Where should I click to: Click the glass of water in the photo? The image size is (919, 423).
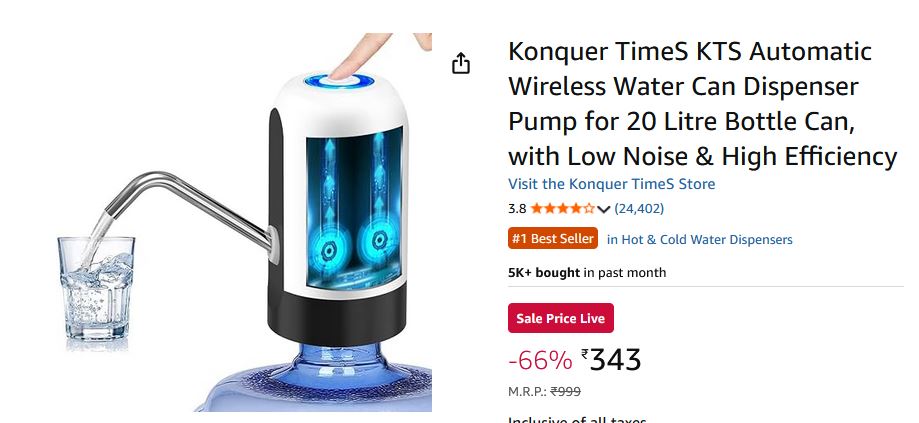pos(96,288)
